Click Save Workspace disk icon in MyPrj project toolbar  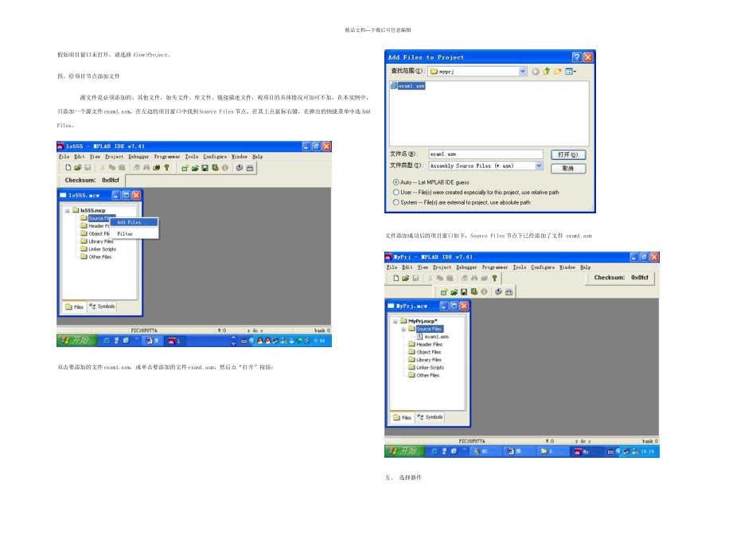pyautogui.click(x=464, y=292)
